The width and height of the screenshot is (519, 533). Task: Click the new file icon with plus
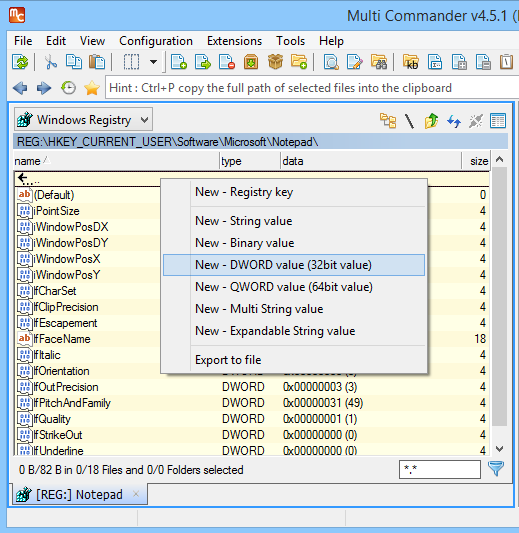179,62
